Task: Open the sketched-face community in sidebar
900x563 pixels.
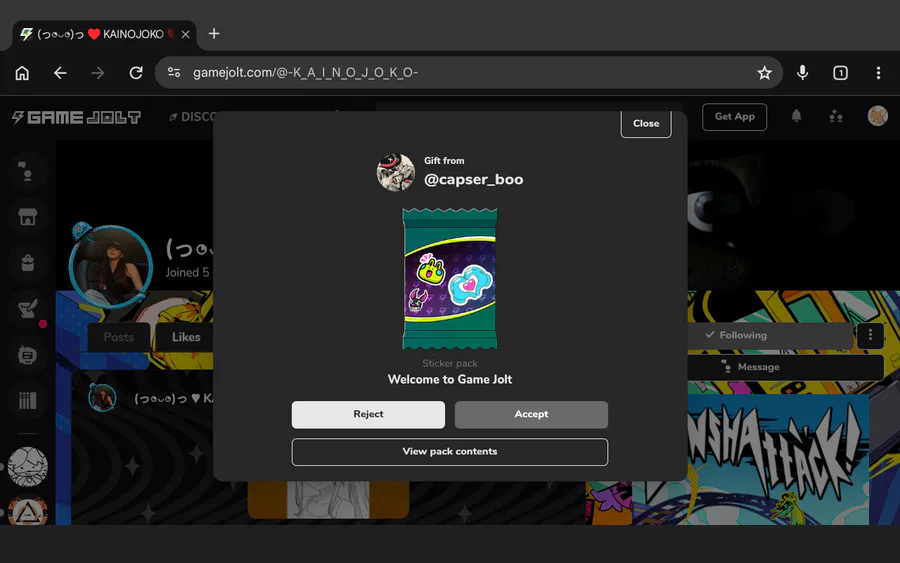Action: point(28,467)
